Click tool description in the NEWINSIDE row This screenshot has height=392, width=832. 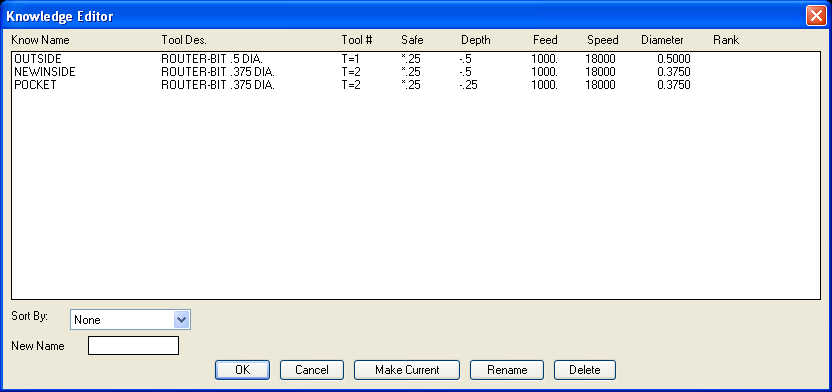tap(218, 72)
